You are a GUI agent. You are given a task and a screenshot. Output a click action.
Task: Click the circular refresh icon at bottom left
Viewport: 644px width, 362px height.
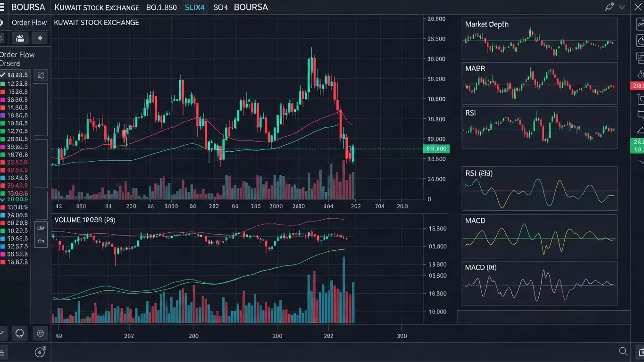click(x=20, y=333)
